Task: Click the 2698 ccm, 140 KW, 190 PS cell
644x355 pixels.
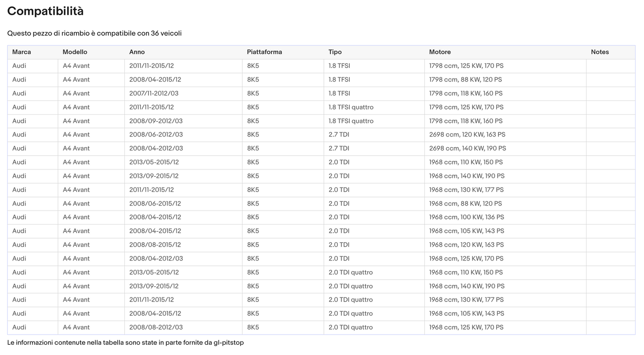Action: [468, 149]
